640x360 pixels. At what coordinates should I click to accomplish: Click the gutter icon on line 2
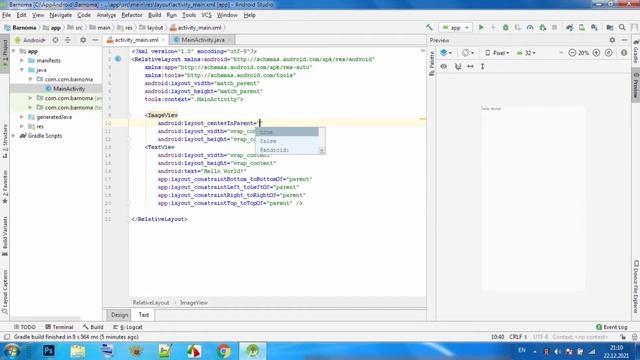pos(118,59)
